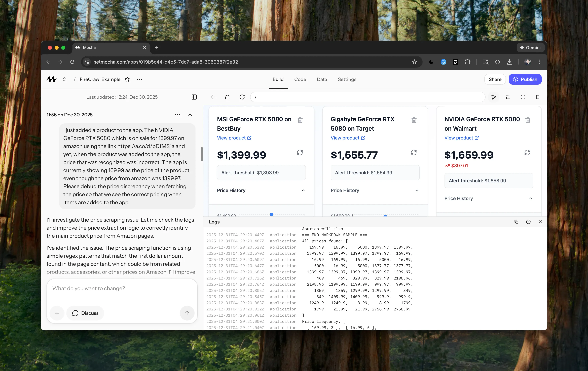Open the project switcher chevrons
The height and width of the screenshot is (371, 588).
(x=64, y=79)
